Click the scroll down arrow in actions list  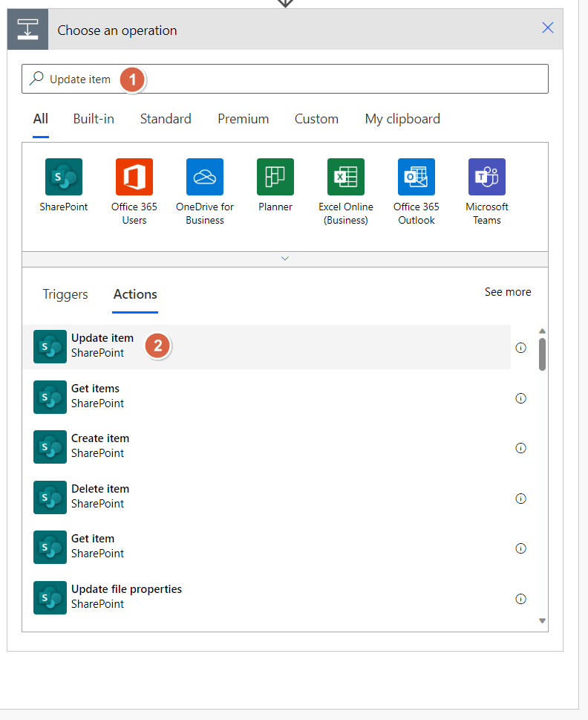tap(542, 621)
